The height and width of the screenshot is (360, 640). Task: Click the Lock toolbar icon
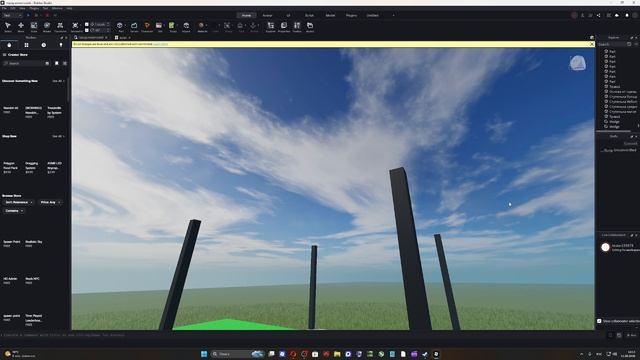point(240,27)
